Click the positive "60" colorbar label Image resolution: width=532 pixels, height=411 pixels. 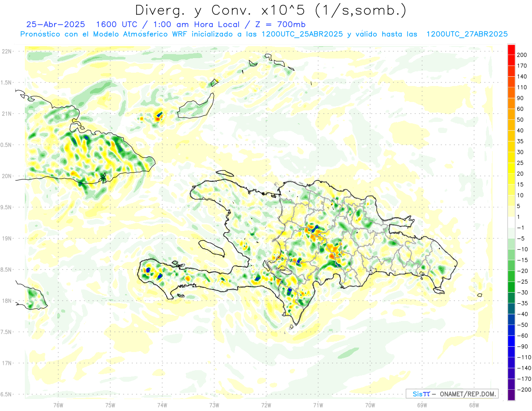[x=520, y=109]
